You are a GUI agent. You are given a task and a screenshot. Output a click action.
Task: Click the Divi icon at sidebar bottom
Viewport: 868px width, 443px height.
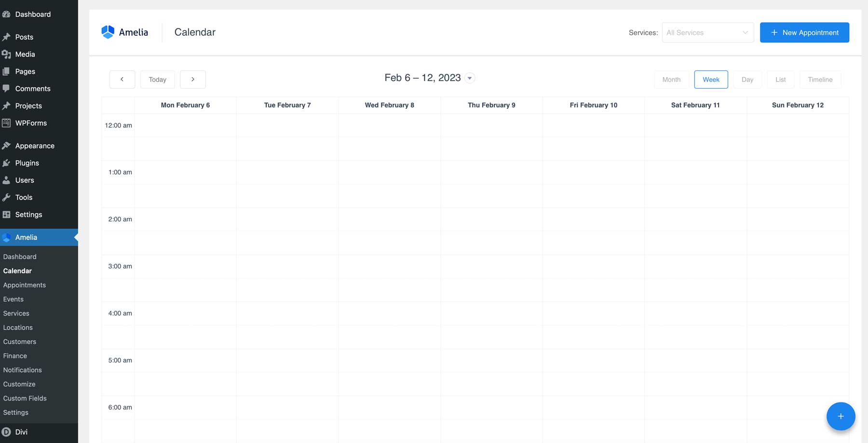7,431
